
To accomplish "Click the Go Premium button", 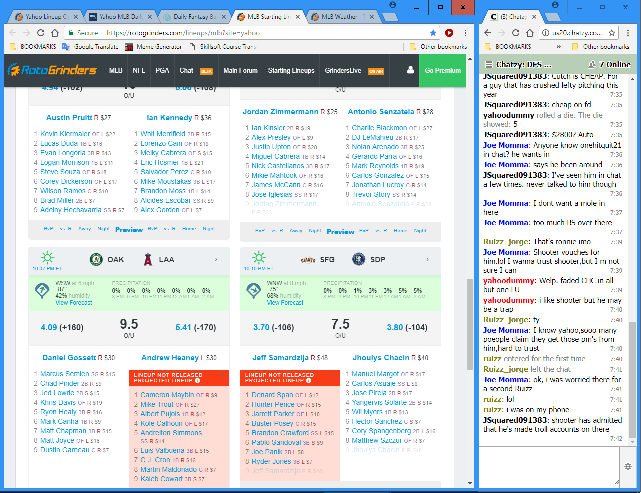I will (x=442, y=70).
